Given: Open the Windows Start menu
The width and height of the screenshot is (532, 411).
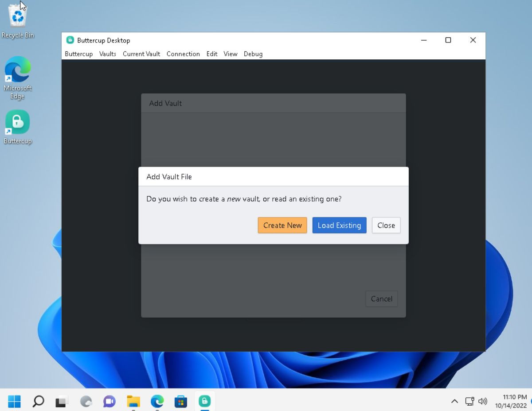Looking at the screenshot, I should (14, 401).
